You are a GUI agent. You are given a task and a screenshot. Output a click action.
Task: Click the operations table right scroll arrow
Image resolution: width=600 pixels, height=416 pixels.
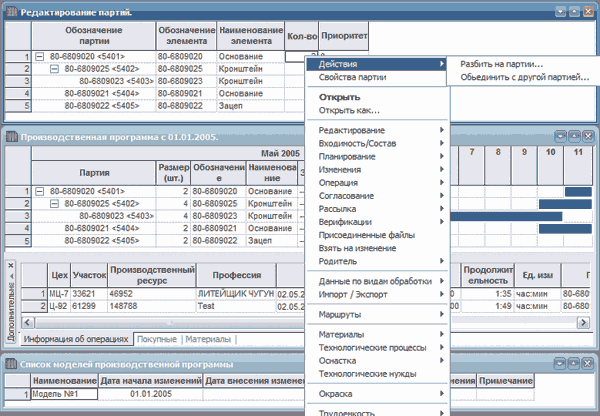(x=583, y=323)
